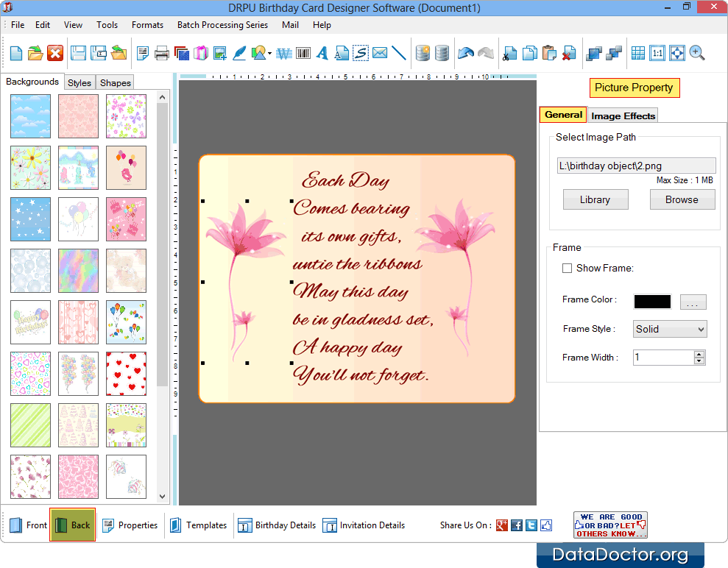Open the Frame Style dropdown

(x=670, y=329)
